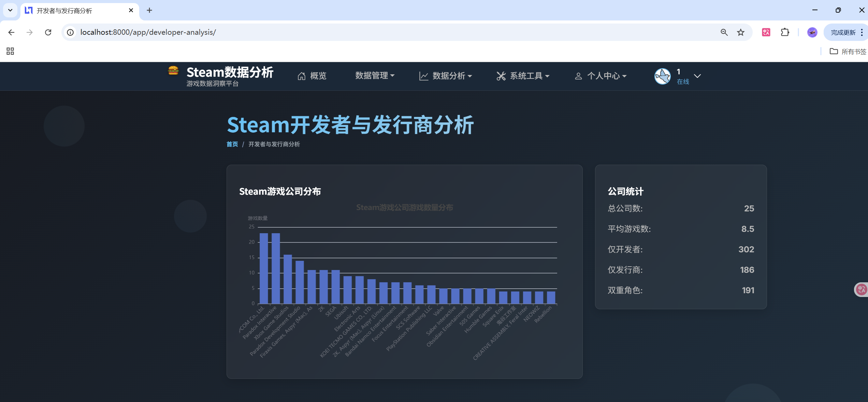Screen dimensions: 868x402
Task: Close the 开发者与发行商分析 tab
Action: pos(131,10)
